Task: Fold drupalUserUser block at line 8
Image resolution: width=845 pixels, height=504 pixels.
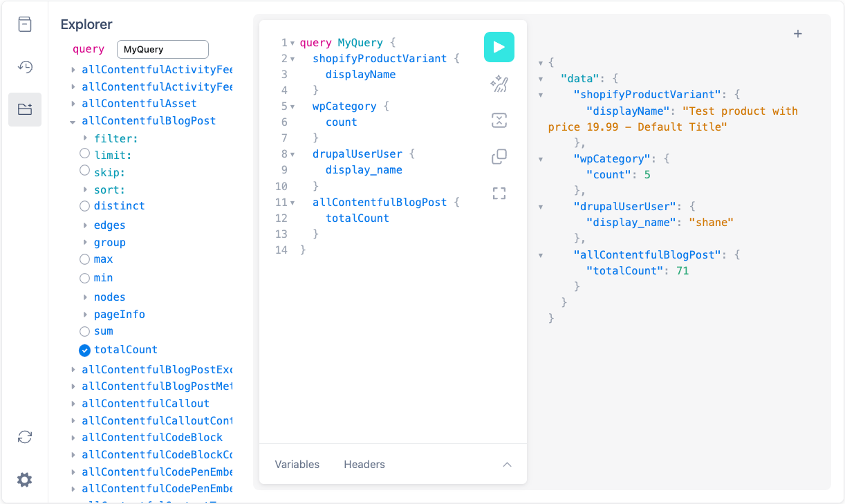Action: [x=292, y=154]
